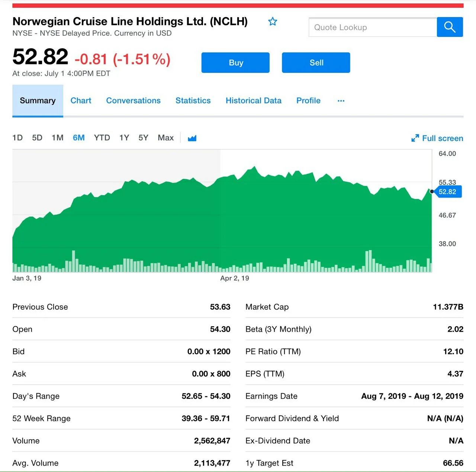This screenshot has height=472, width=476.
Task: Click the Full screen expand arrows icon
Action: [x=415, y=138]
